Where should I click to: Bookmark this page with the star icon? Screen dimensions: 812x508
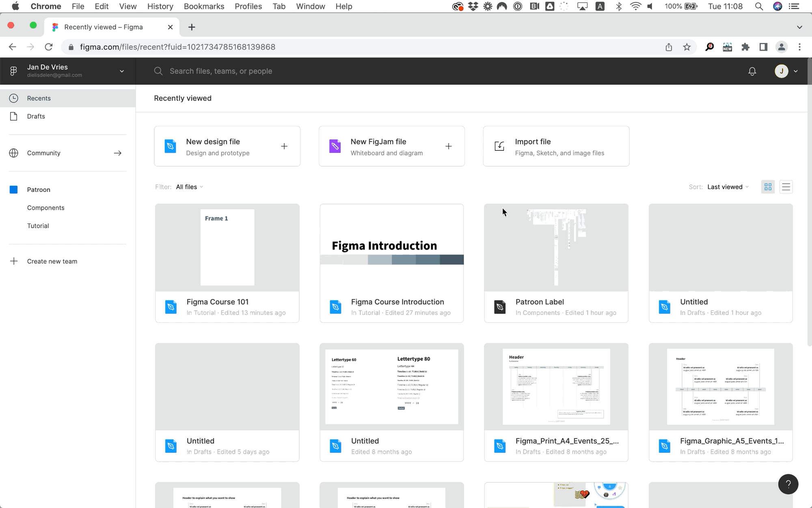point(687,47)
